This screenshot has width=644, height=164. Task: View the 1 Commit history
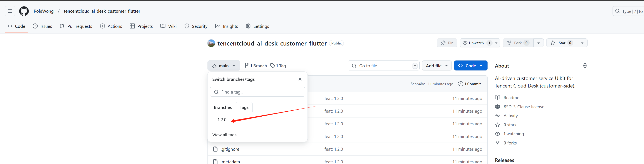coord(469,84)
